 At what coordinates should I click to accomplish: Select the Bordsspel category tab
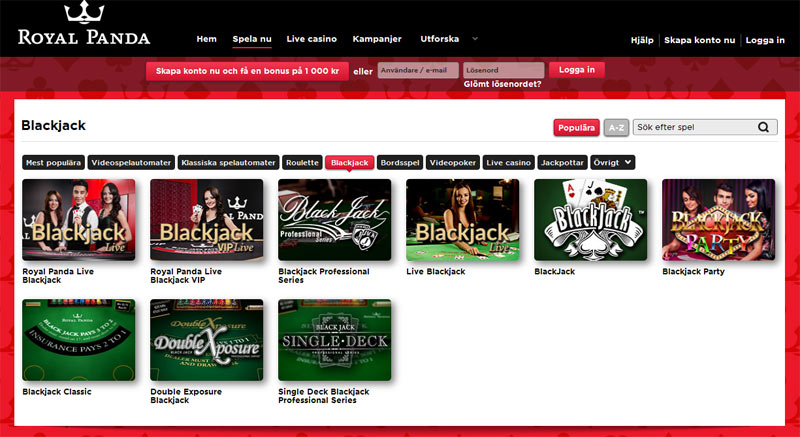[x=400, y=163]
